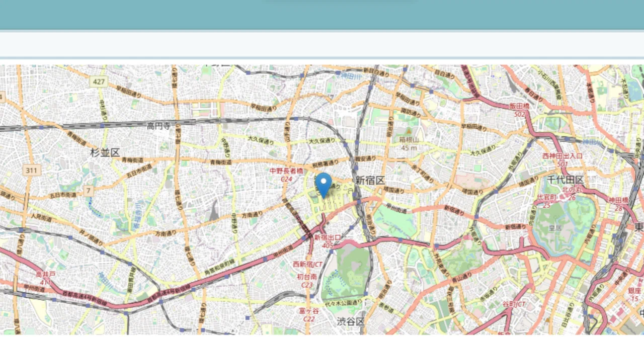Select the 代官町 25 interchange label

click(547, 201)
